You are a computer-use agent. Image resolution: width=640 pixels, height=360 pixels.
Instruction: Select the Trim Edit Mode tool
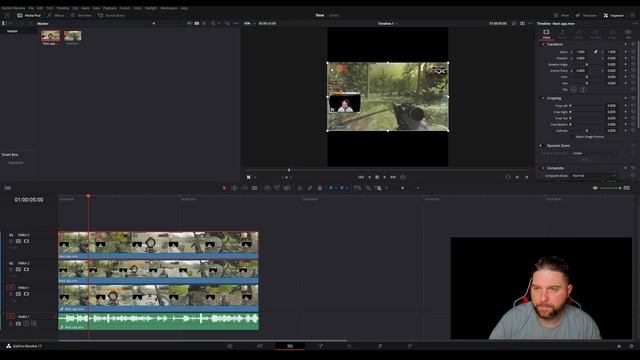[234, 188]
